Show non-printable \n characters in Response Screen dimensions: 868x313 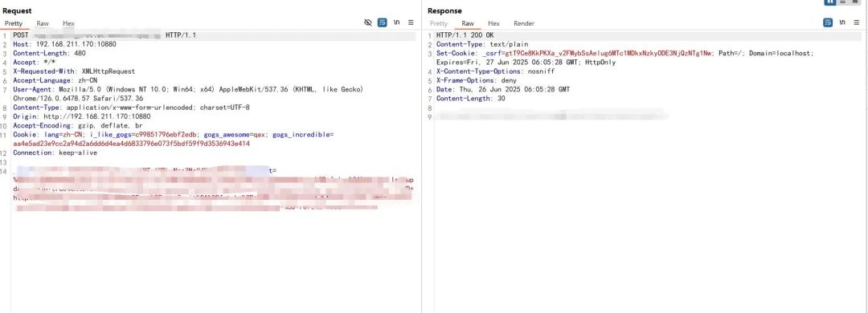(842, 22)
